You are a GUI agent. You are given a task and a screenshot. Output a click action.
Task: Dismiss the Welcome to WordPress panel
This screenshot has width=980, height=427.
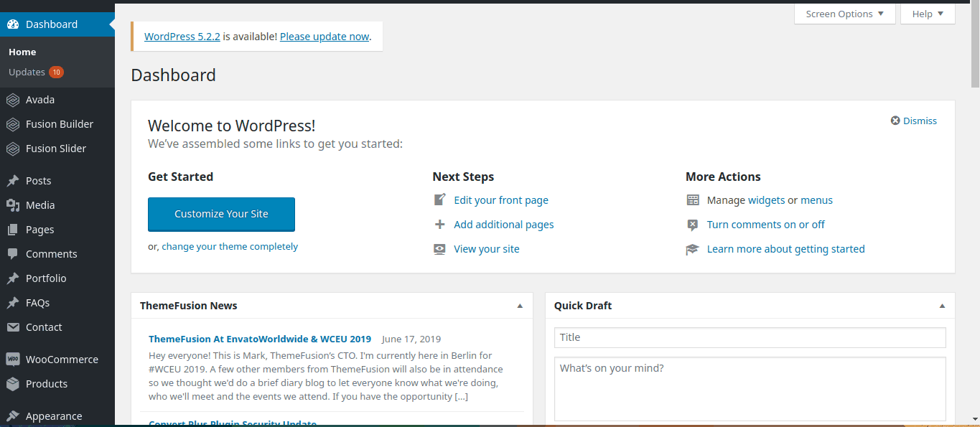[914, 121]
